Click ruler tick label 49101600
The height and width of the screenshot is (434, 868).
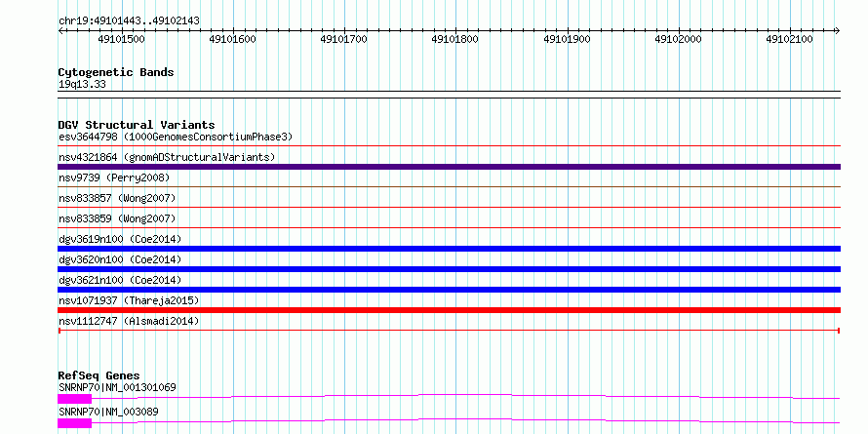pos(232,39)
